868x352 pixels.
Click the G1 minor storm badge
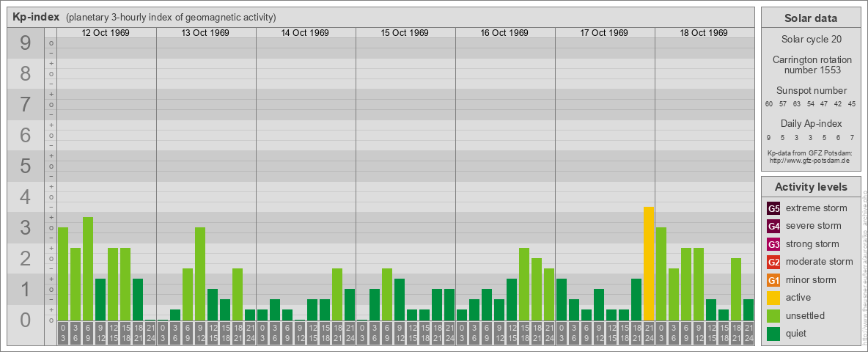click(x=774, y=280)
